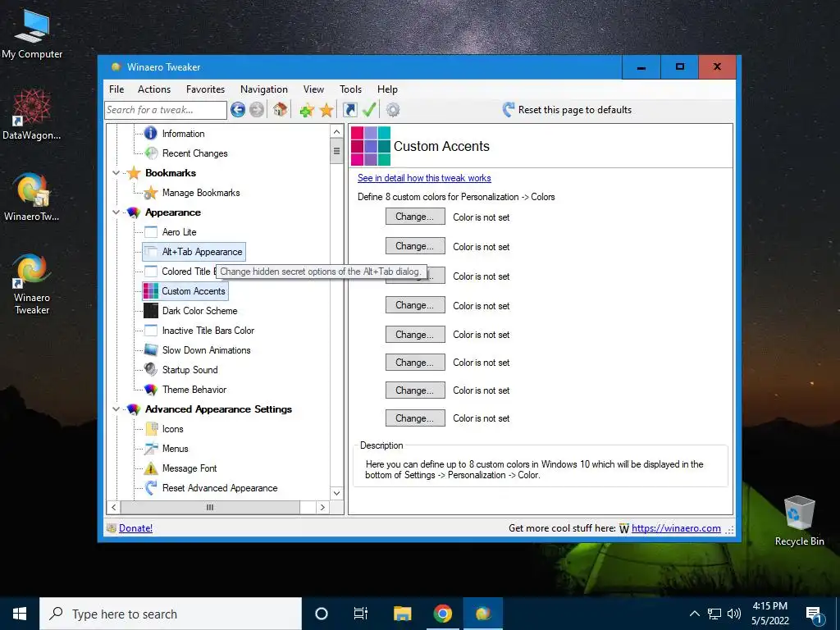Viewport: 840px width, 630px height.
Task: Open Chrome from the taskbar
Action: coord(442,614)
